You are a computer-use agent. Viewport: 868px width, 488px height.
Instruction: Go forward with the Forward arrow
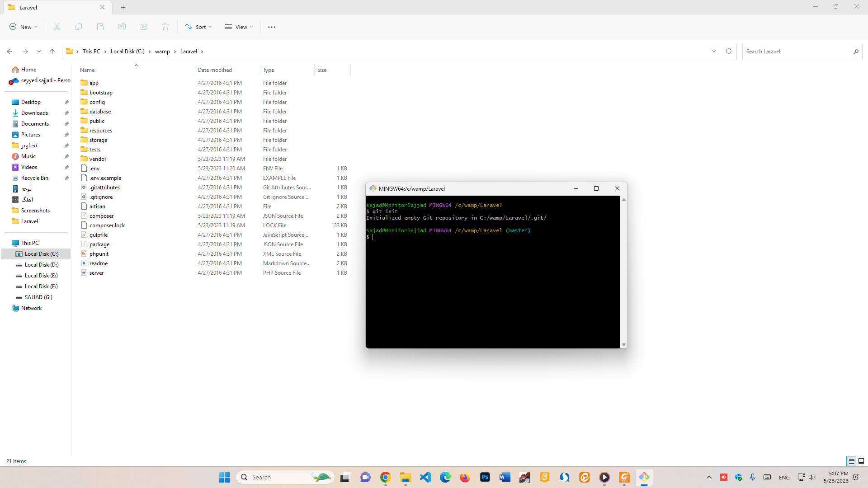[x=25, y=52]
